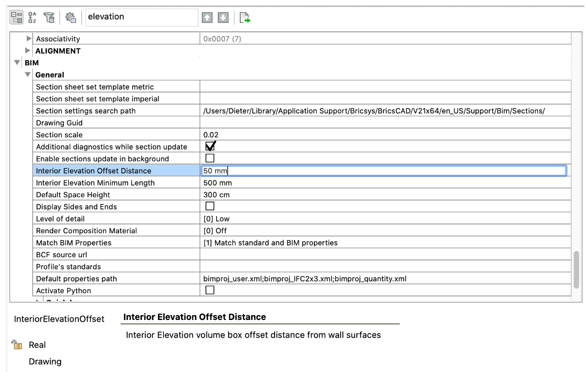
Task: Select the Drawing Guid setting
Action: pyautogui.click(x=59, y=123)
